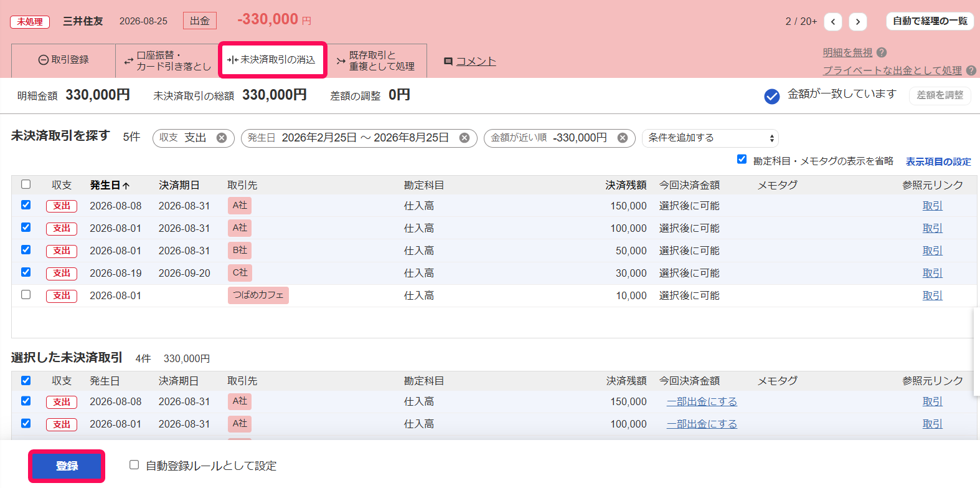
Task: Toggle select-all checkbox in search results header
Action: tap(26, 184)
